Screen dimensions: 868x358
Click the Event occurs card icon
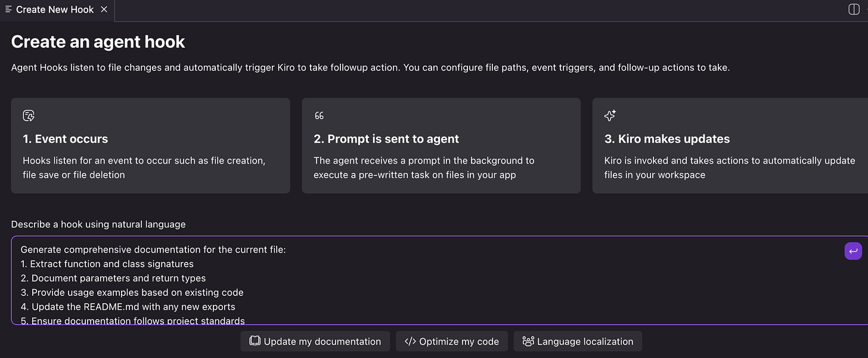29,116
